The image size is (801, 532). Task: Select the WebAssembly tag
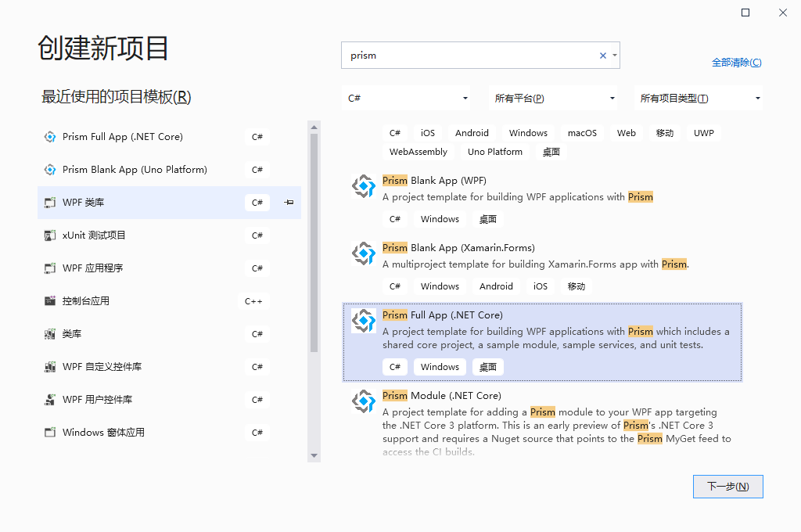click(418, 152)
